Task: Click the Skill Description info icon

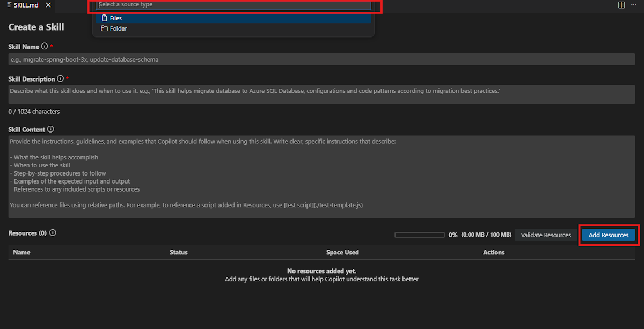Action: [61, 79]
